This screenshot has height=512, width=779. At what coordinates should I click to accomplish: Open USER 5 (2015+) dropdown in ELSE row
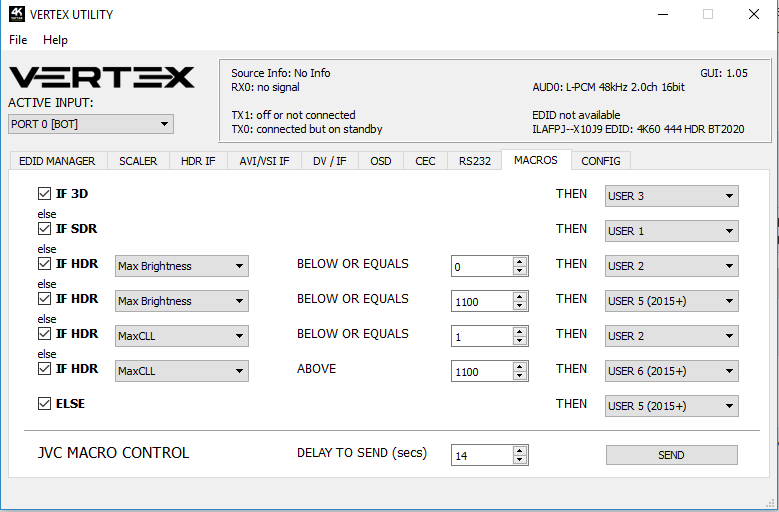coord(672,406)
